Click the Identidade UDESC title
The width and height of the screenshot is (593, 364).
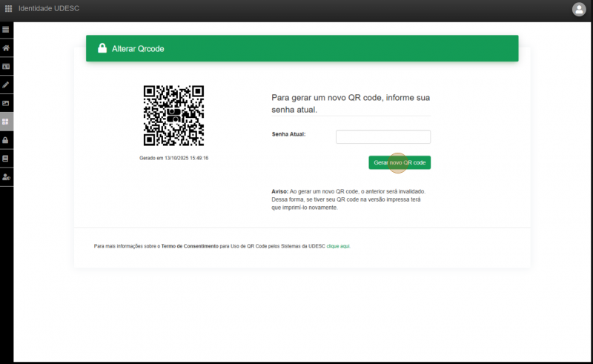pyautogui.click(x=49, y=8)
